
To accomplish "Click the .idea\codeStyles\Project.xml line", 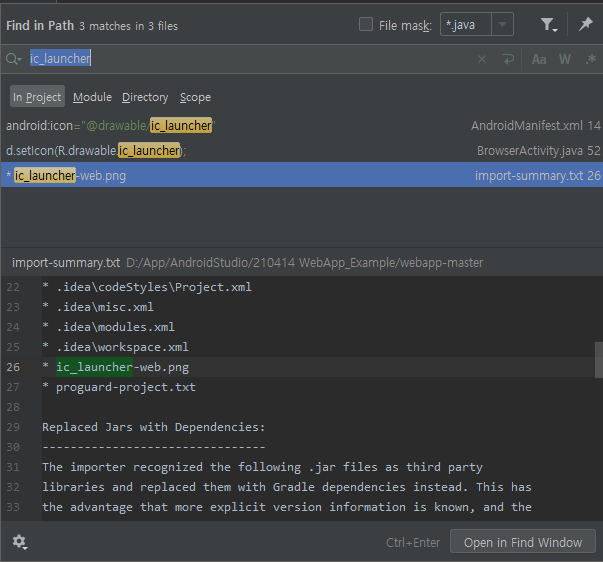I will point(147,287).
